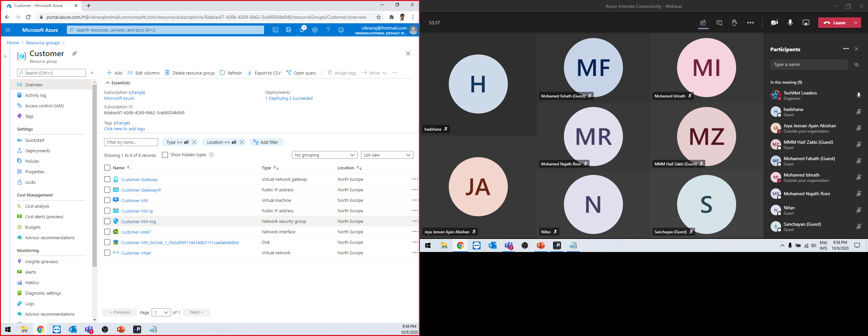Click Resource groups breadcrumb
Screen dimensions: 868x336
[43, 43]
